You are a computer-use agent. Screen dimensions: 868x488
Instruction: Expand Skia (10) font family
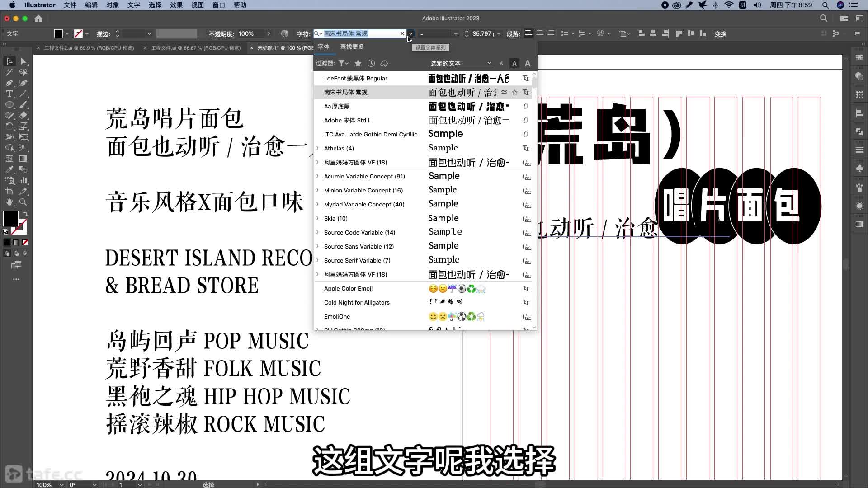click(318, 218)
